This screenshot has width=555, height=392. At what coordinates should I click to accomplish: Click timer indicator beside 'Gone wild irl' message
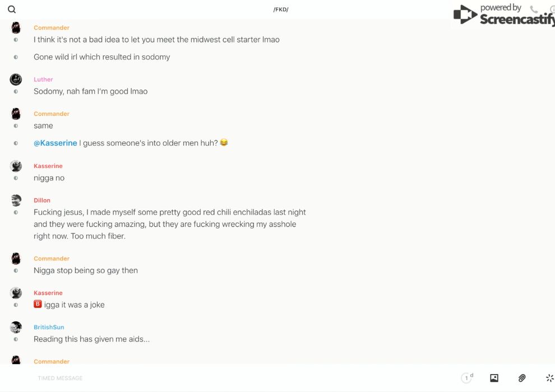pos(16,57)
